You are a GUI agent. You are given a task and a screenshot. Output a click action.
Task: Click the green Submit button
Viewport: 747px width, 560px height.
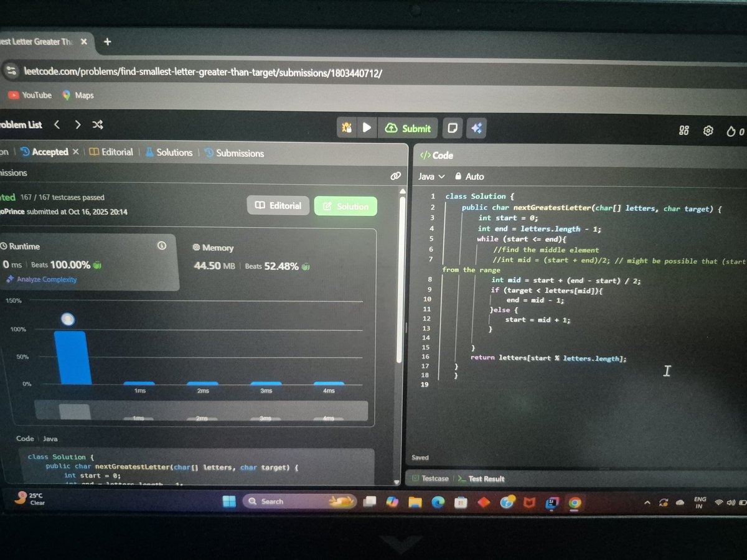tap(408, 128)
